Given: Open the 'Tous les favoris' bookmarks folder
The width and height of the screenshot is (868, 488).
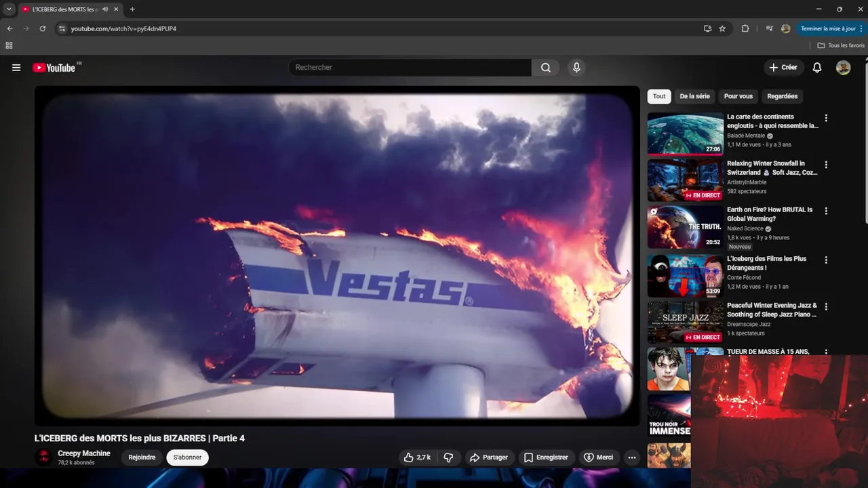Looking at the screenshot, I should click(x=841, y=45).
